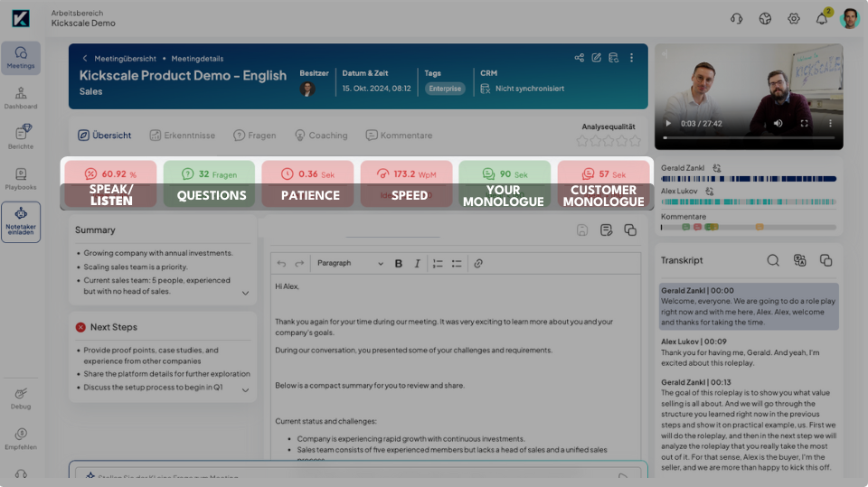This screenshot has height=487, width=868.
Task: Switch to Fragen tab
Action: (x=255, y=135)
